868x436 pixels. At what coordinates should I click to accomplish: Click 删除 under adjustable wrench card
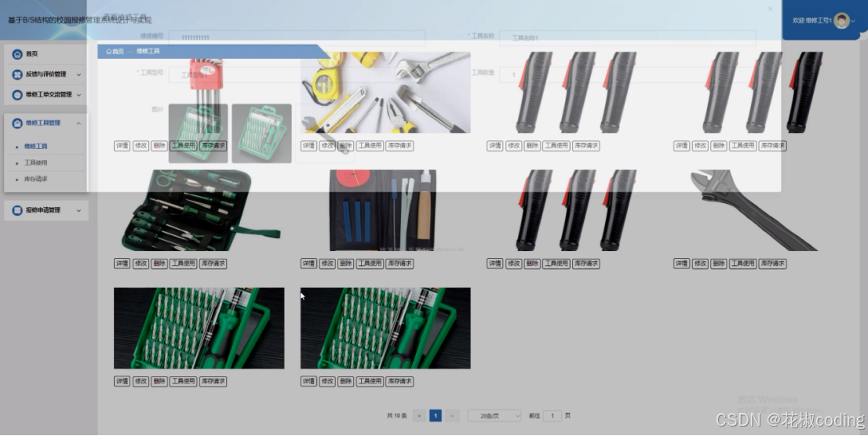[x=719, y=264]
